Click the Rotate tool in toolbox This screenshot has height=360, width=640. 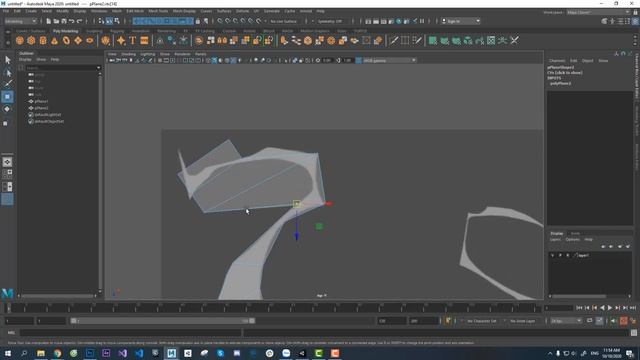pos(7,109)
